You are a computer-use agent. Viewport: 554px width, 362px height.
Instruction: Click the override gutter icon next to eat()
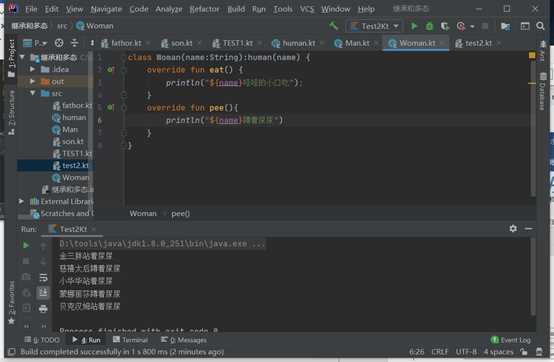110,69
